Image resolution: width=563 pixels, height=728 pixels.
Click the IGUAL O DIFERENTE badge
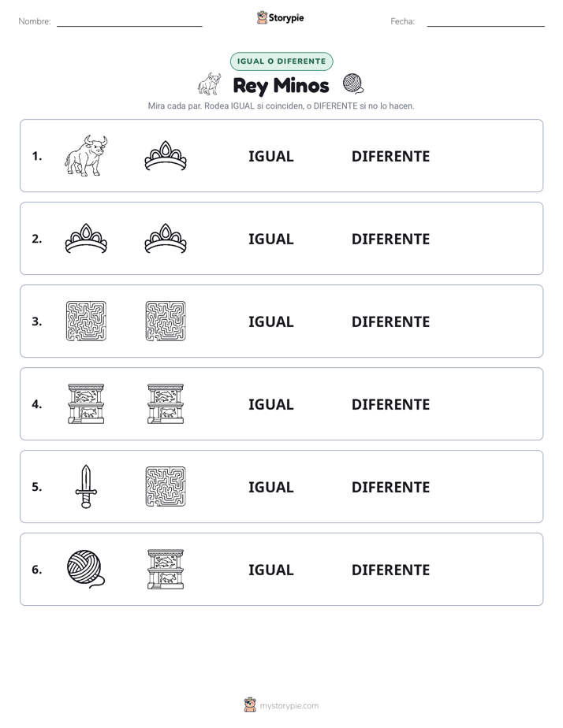[x=281, y=61]
